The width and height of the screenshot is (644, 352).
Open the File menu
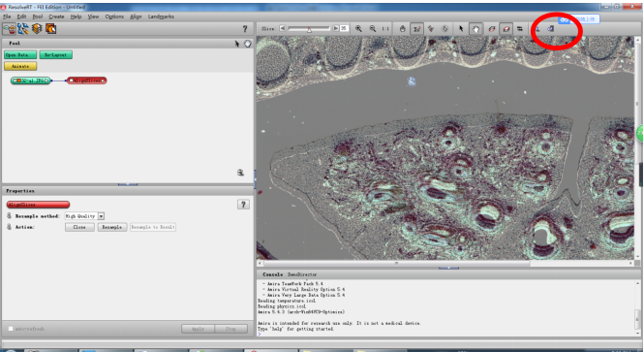pos(7,16)
